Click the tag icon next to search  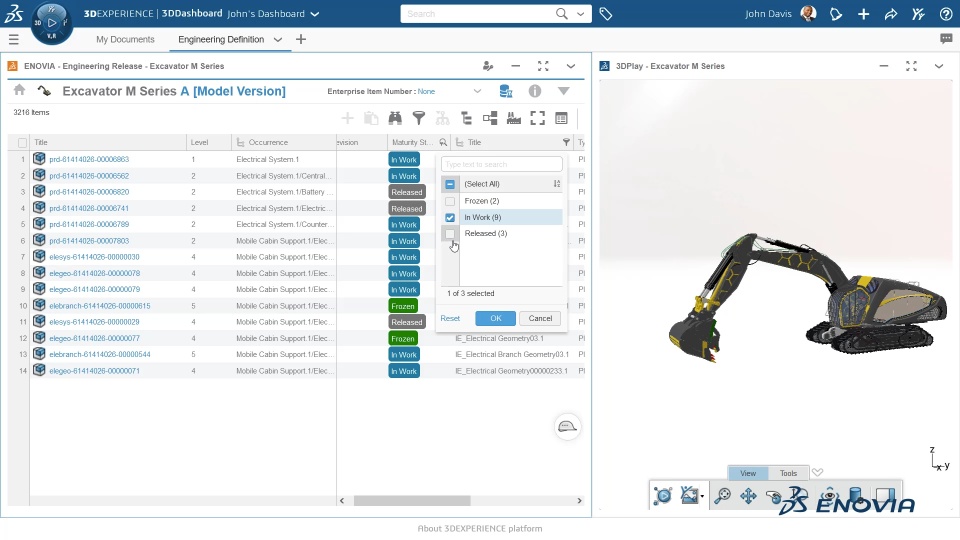pos(606,13)
